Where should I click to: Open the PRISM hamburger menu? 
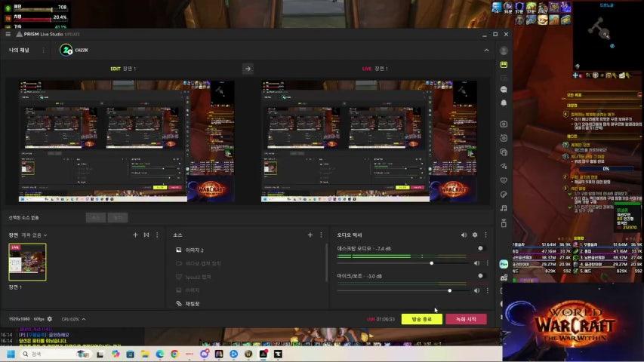(x=8, y=34)
